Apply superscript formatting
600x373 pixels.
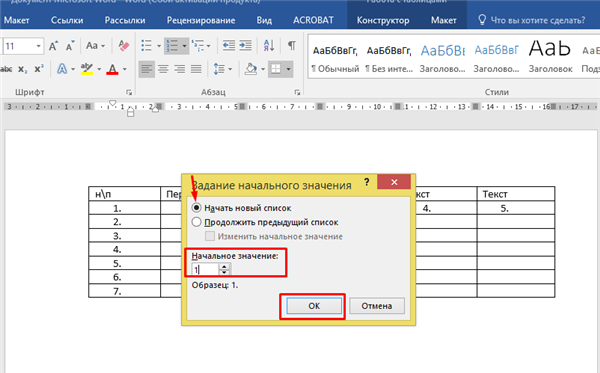click(x=39, y=69)
